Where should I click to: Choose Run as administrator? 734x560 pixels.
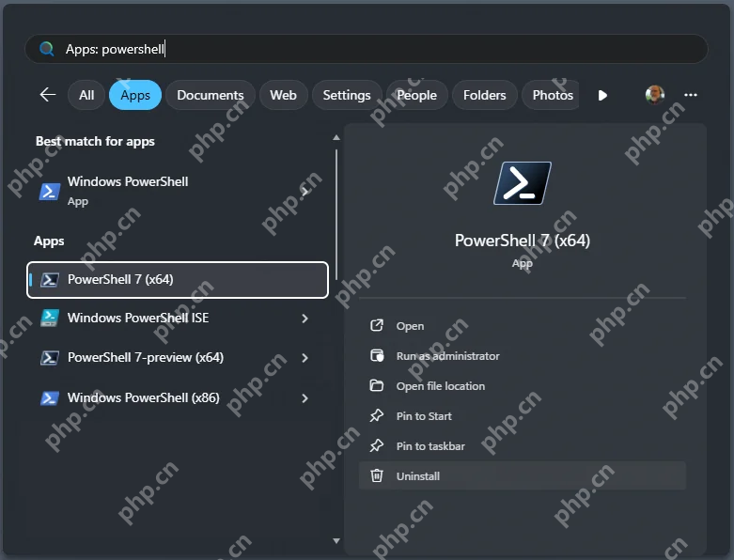(523, 356)
